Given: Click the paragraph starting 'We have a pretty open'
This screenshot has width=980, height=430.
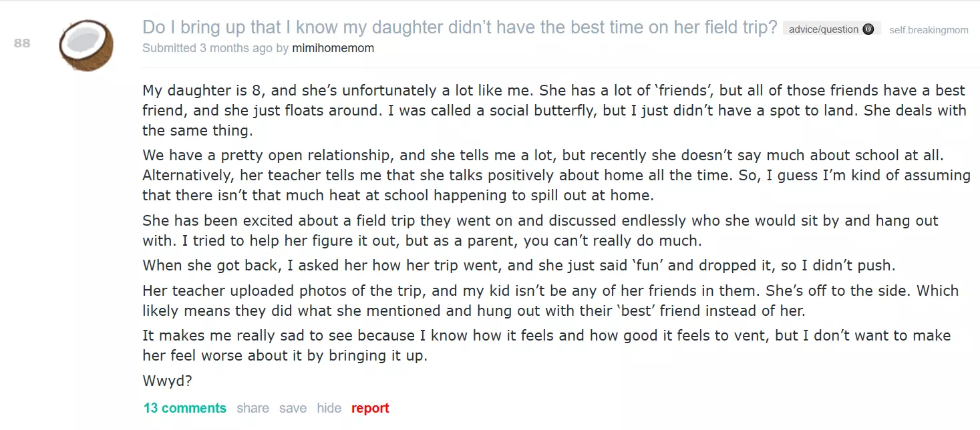Looking at the screenshot, I should [556, 175].
